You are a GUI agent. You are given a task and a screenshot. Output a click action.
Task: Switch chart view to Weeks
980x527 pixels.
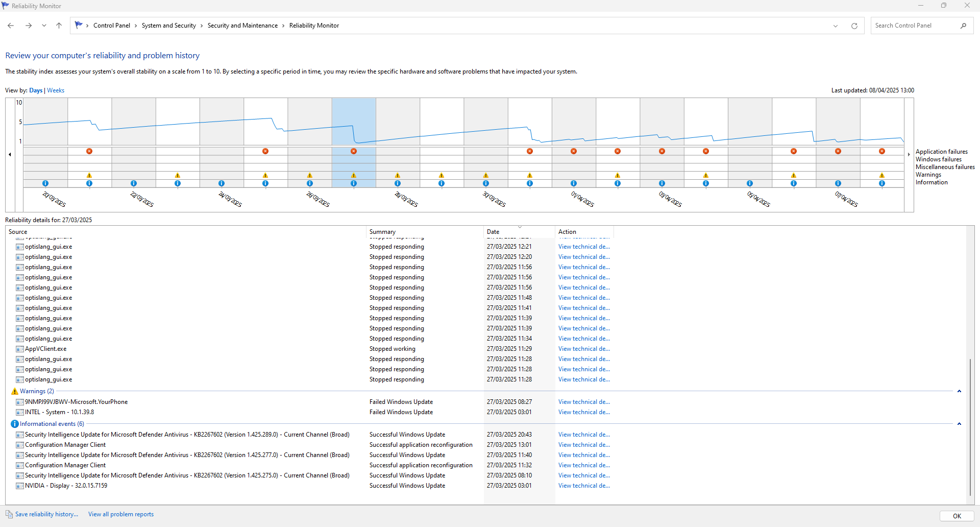tap(56, 90)
